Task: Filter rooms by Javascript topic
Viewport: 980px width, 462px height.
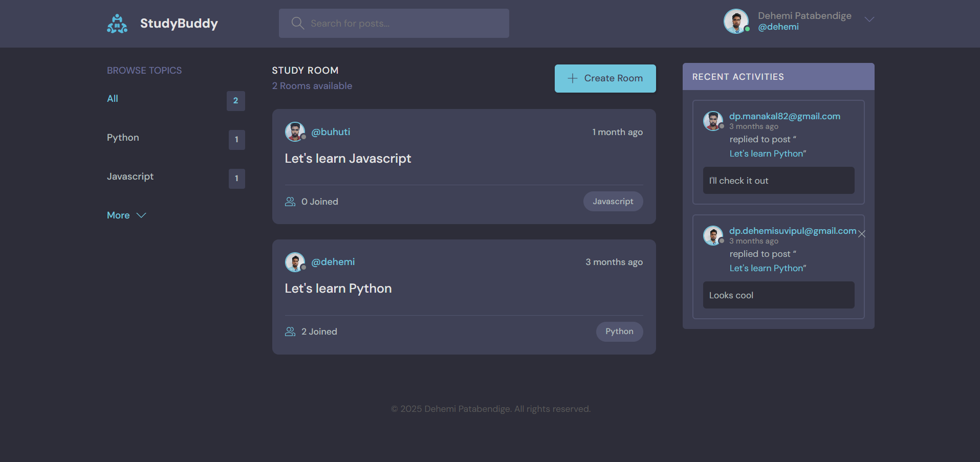Action: [x=130, y=177]
